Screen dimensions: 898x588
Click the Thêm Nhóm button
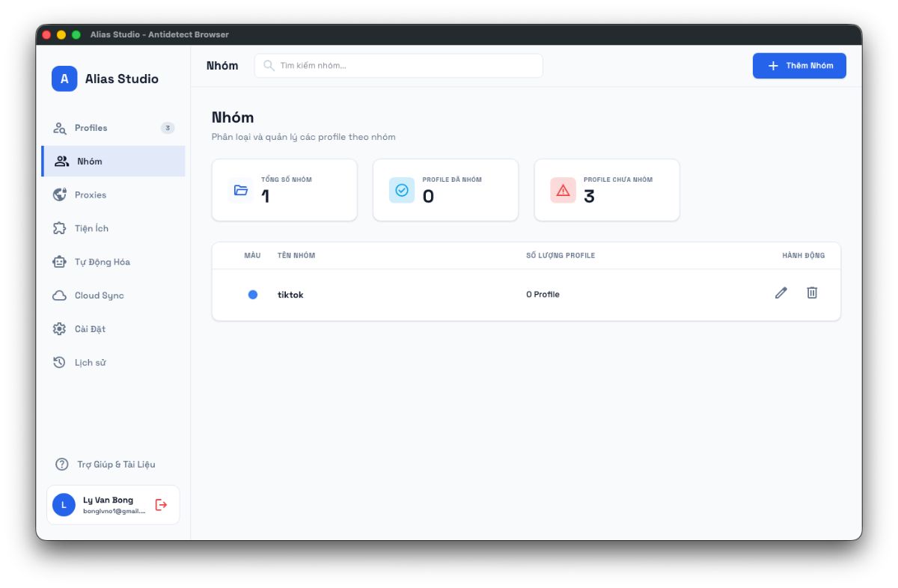click(799, 66)
